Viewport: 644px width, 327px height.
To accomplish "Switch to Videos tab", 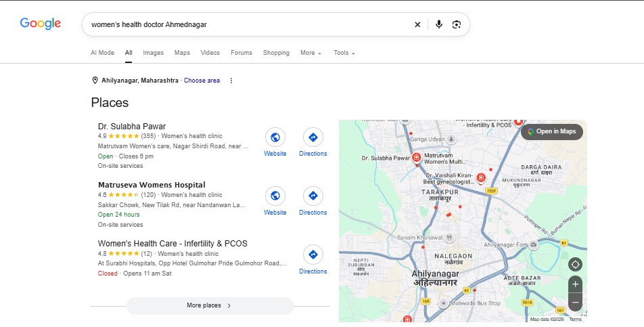I will point(210,53).
